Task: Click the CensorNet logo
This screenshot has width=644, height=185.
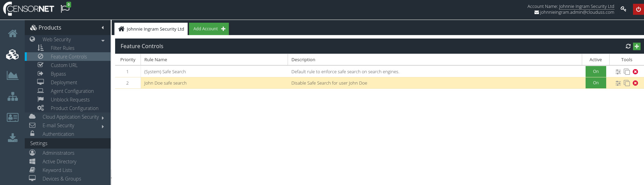Action: (x=29, y=9)
